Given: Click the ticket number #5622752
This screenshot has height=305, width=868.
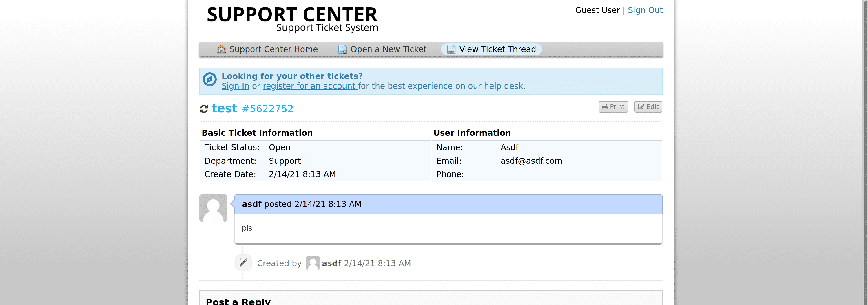Looking at the screenshot, I should [x=267, y=109].
